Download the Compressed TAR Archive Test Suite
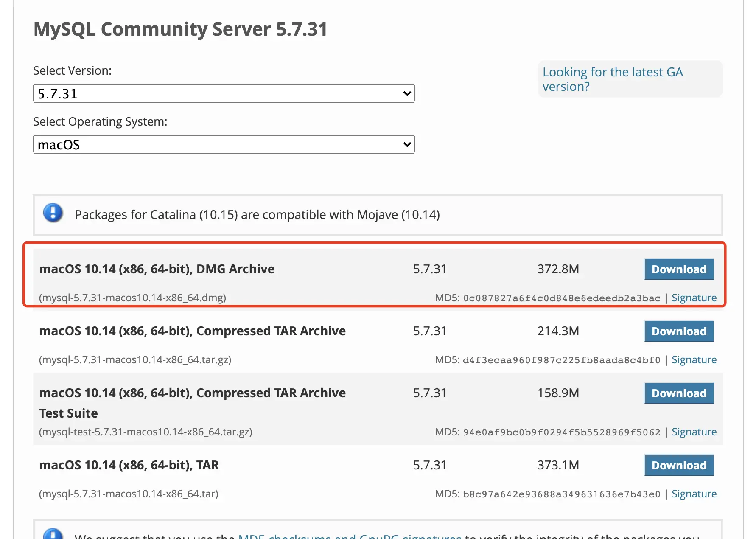This screenshot has width=756, height=539. (679, 393)
